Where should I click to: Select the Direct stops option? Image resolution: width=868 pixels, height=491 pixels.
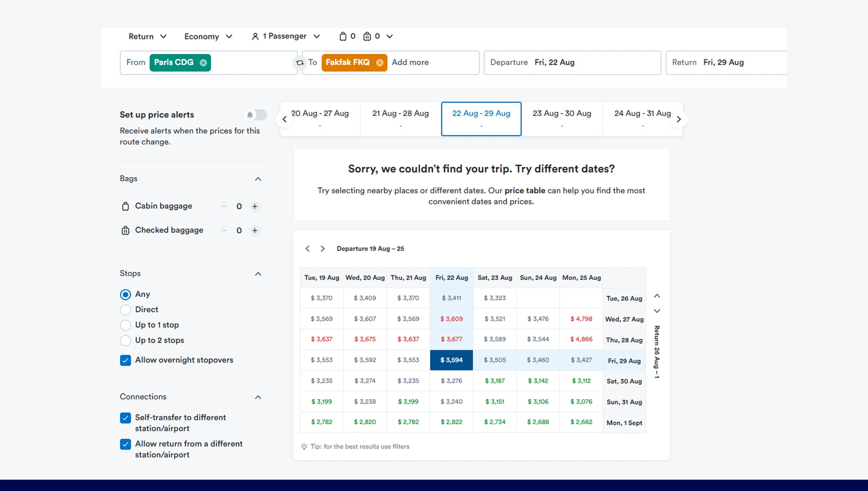pyautogui.click(x=125, y=309)
